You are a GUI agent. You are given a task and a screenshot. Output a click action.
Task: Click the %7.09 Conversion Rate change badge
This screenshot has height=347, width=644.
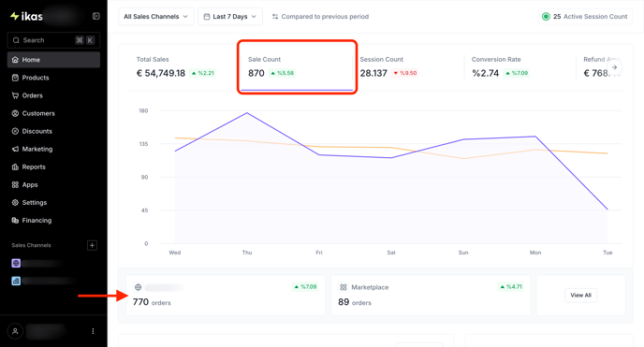click(x=517, y=73)
